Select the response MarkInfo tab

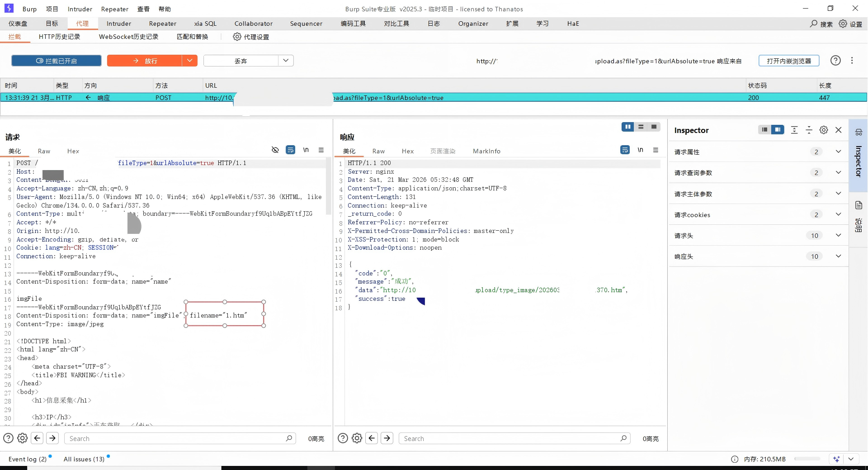[x=486, y=151]
